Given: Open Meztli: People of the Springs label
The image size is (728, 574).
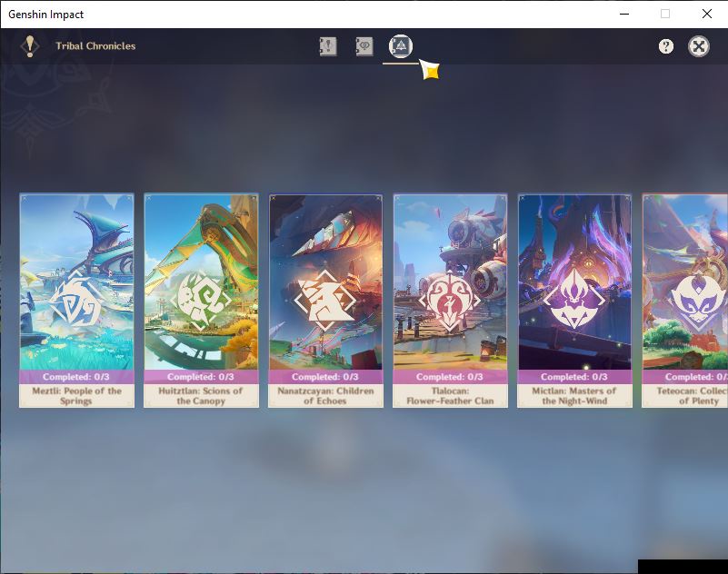Looking at the screenshot, I should pos(76,396).
